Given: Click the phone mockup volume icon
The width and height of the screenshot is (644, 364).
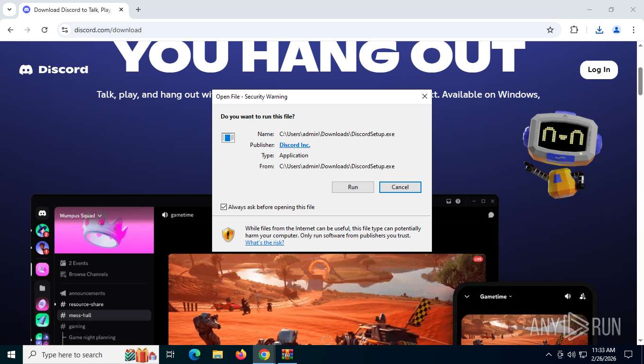Looking at the screenshot, I should tap(568, 297).
